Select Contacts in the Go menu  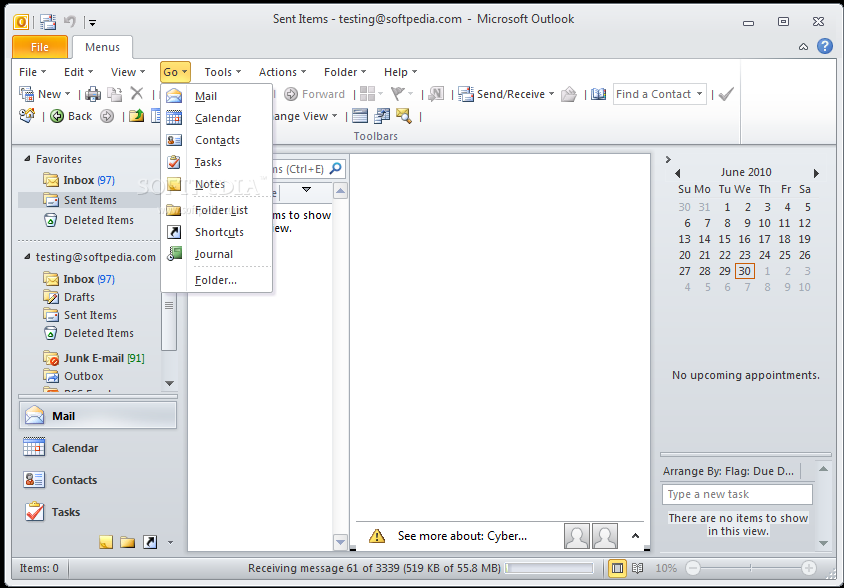point(216,140)
